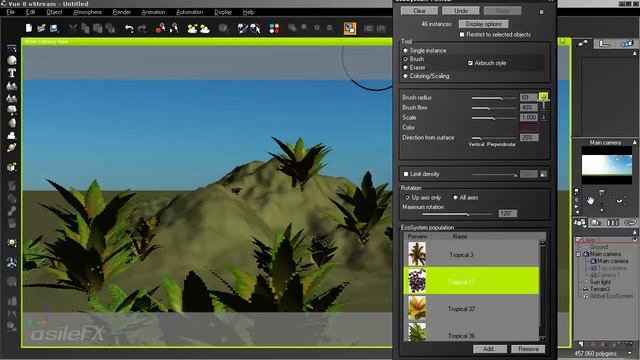This screenshot has height=360, width=640.
Task: Open the Edit menu
Action: pyautogui.click(x=31, y=12)
